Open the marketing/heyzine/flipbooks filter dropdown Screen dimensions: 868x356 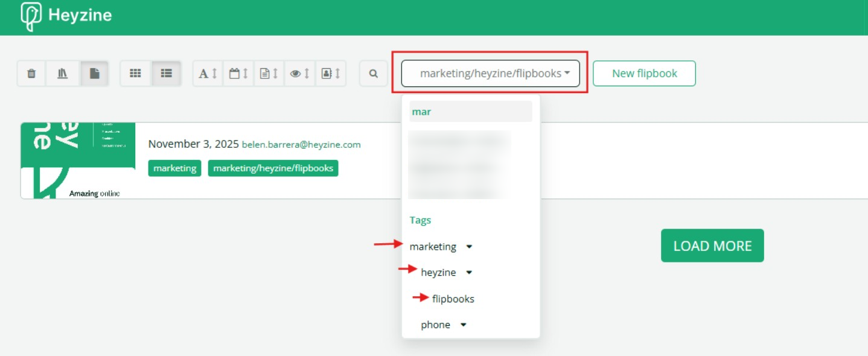click(490, 74)
